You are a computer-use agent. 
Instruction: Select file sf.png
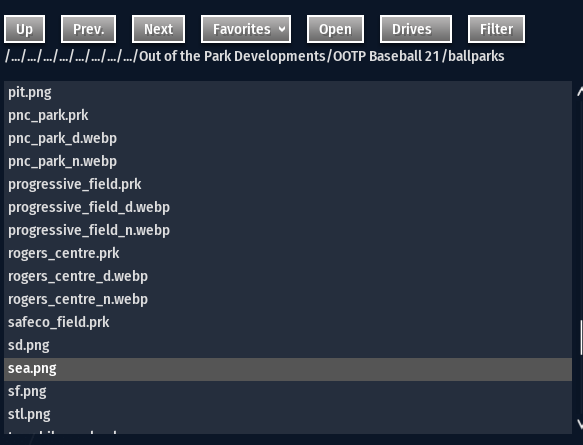click(288, 392)
